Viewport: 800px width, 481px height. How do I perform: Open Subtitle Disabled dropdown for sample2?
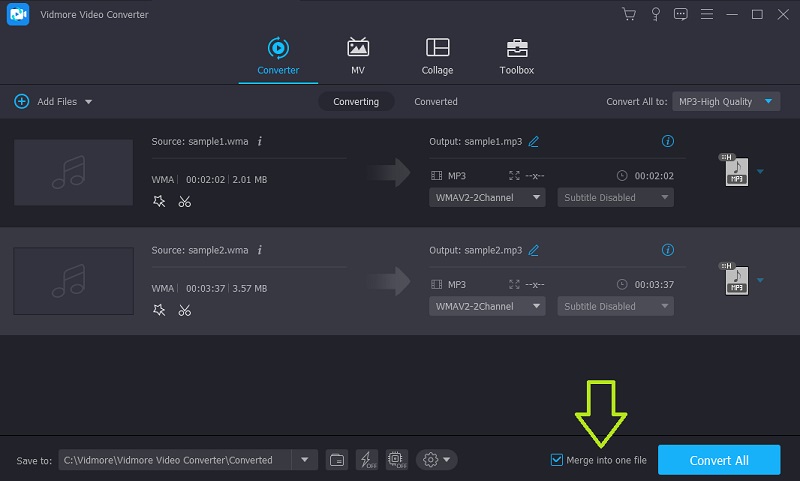pyautogui.click(x=615, y=307)
